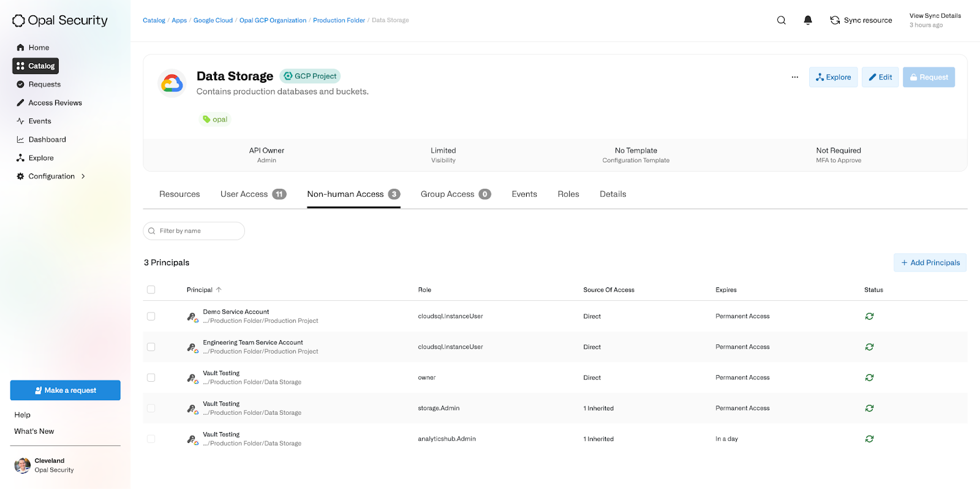Click the Demo Service Account name
This screenshot has height=489, width=980.
click(x=236, y=312)
